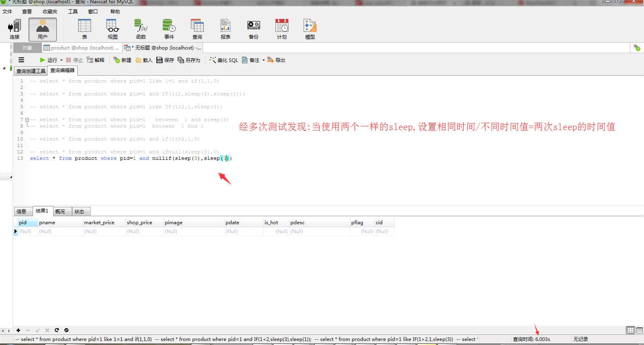This screenshot has width=644, height=345.
Task: Click the cid column header
Action: coord(384,222)
